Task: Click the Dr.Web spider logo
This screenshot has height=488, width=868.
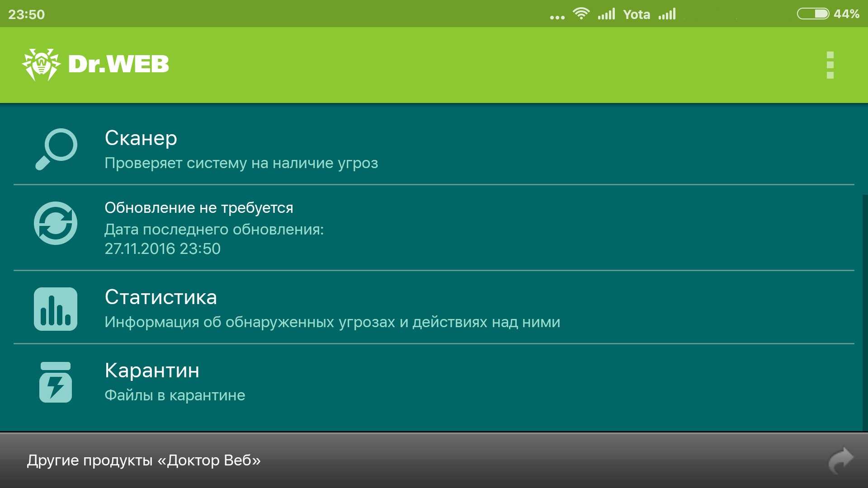Action: click(x=41, y=64)
